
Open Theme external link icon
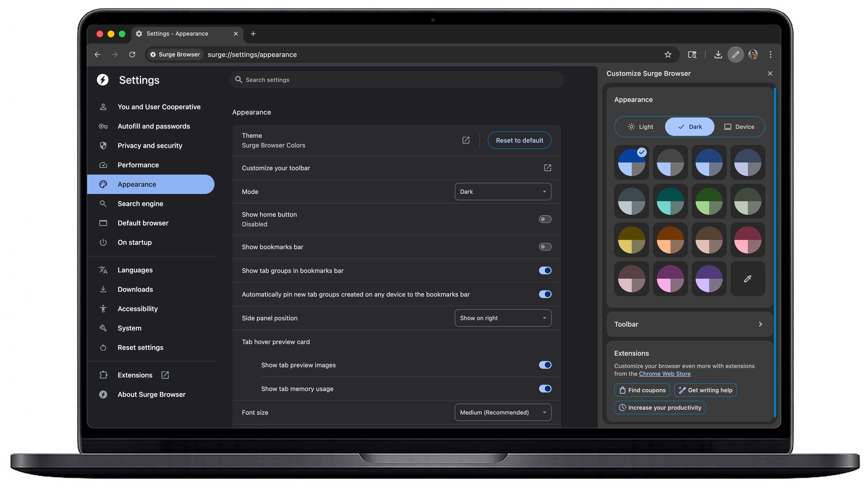(x=466, y=140)
